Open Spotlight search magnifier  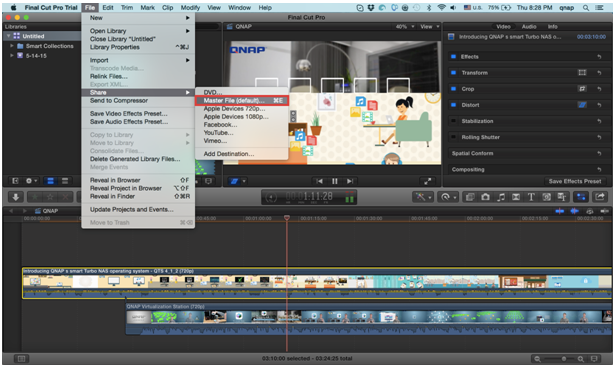click(x=586, y=7)
